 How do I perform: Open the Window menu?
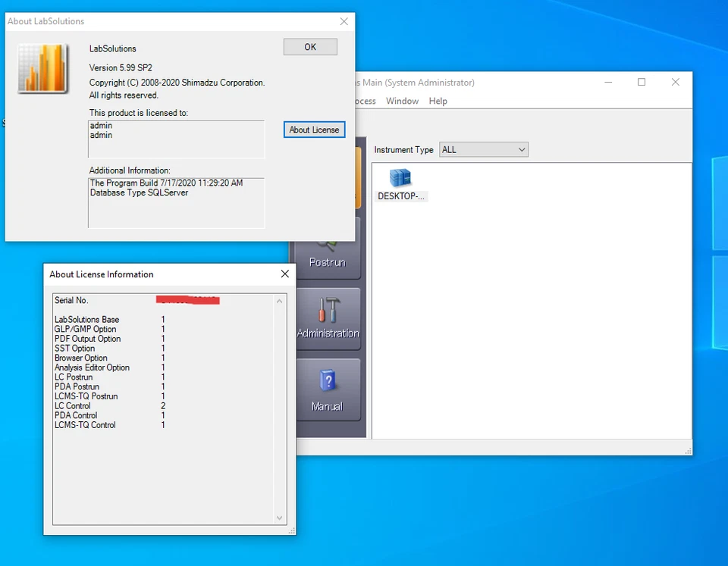pos(402,101)
